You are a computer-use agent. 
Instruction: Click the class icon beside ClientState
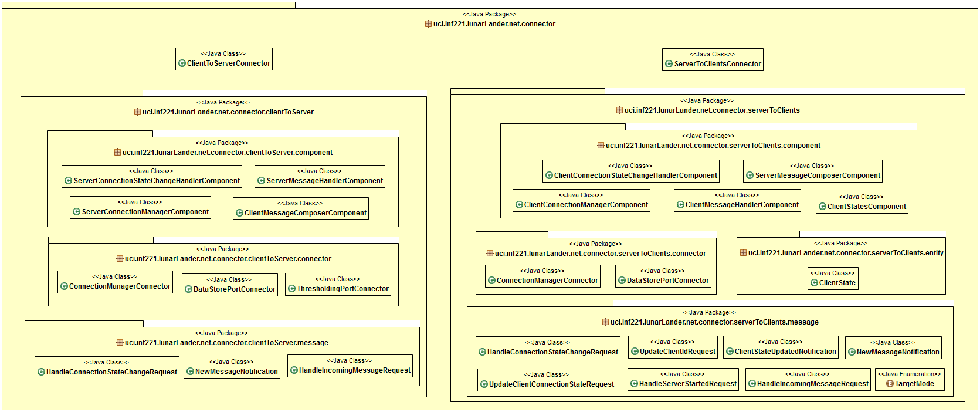click(x=814, y=283)
